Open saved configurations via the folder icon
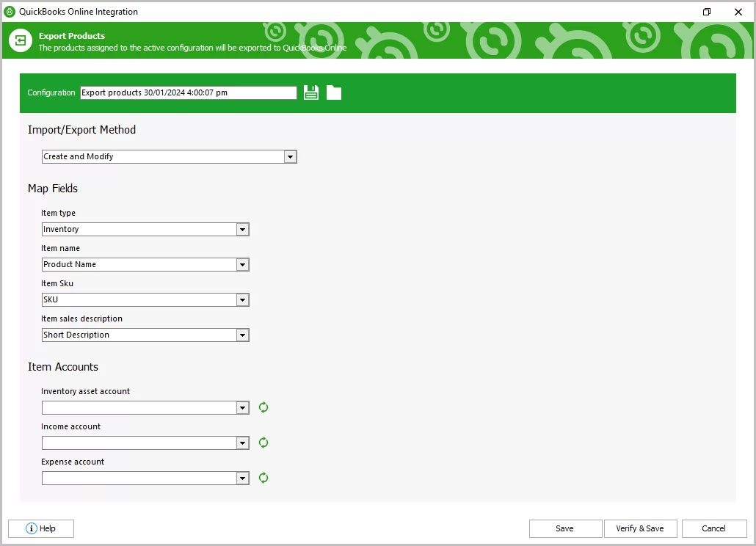 click(x=334, y=92)
